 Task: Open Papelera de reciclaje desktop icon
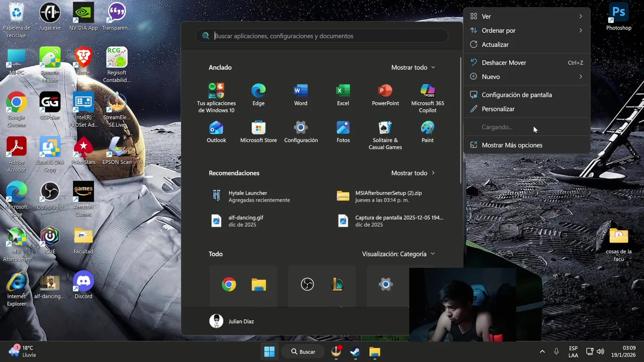pyautogui.click(x=16, y=20)
